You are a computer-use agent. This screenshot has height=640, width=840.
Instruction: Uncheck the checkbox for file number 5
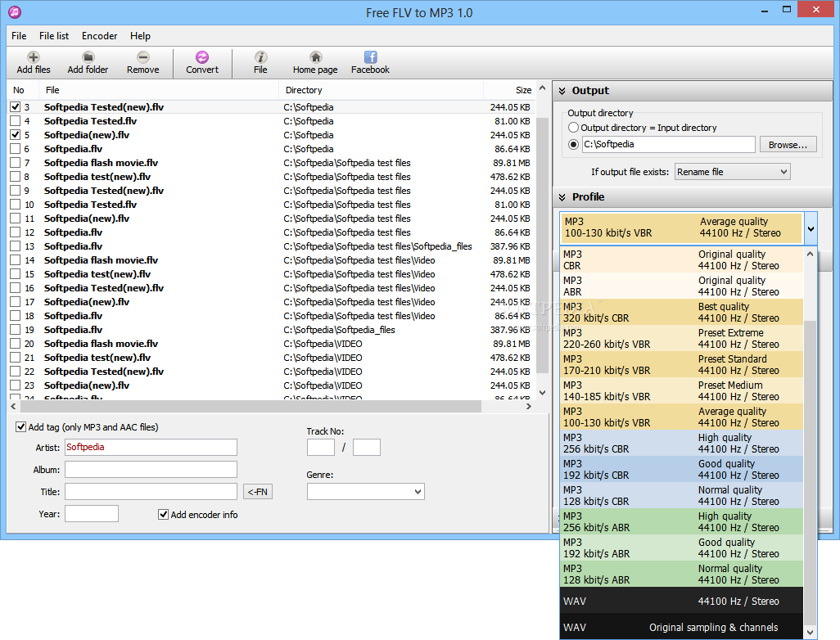(15, 135)
